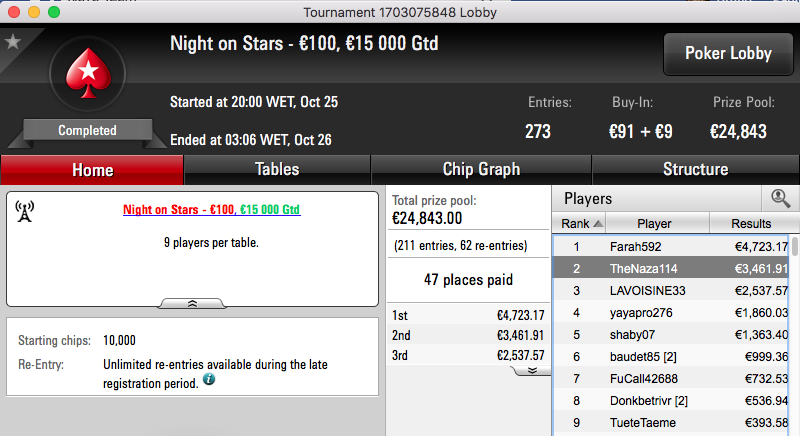Collapse the tournament description panel

(x=192, y=303)
